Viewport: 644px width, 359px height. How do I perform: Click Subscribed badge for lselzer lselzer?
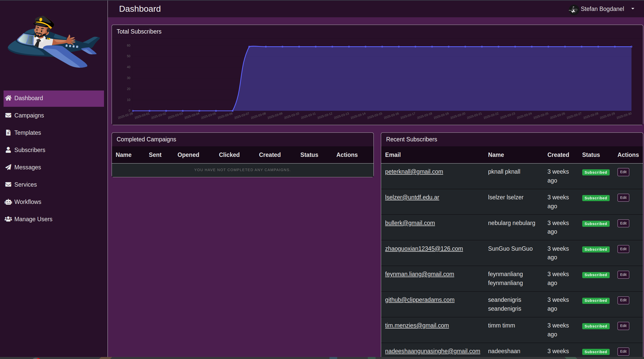pos(596,198)
